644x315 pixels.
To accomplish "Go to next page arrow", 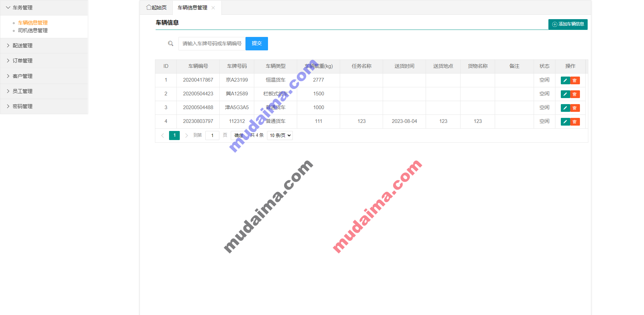I will [x=186, y=135].
